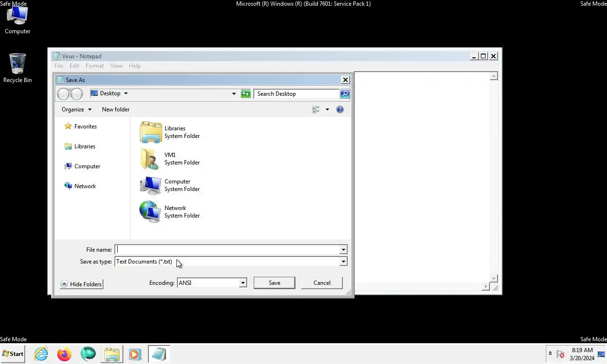Open Notepad's View menu
Image resolution: width=607 pixels, height=364 pixels.
(116, 66)
